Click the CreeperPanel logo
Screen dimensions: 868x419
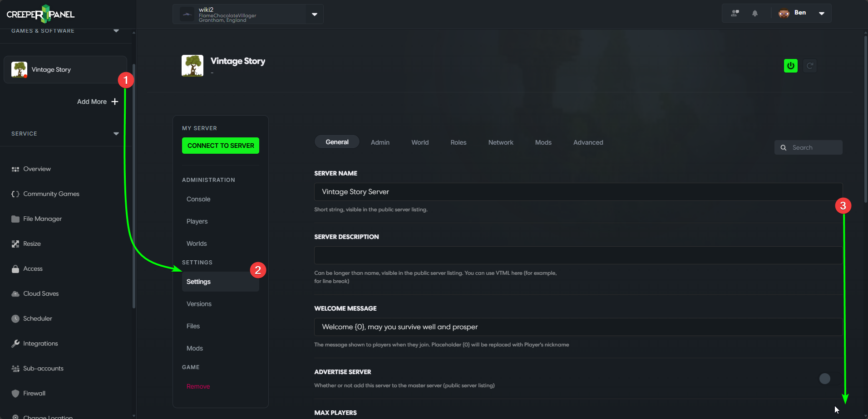point(40,14)
